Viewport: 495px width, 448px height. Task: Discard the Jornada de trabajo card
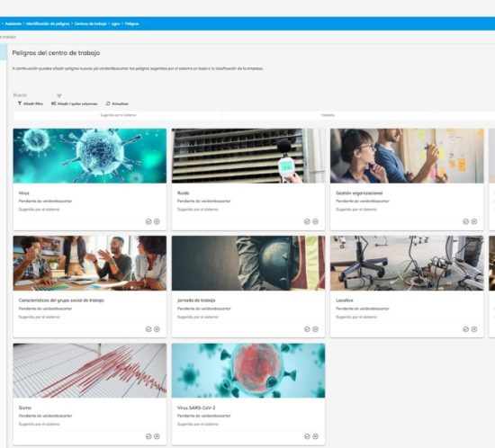[x=315, y=329]
